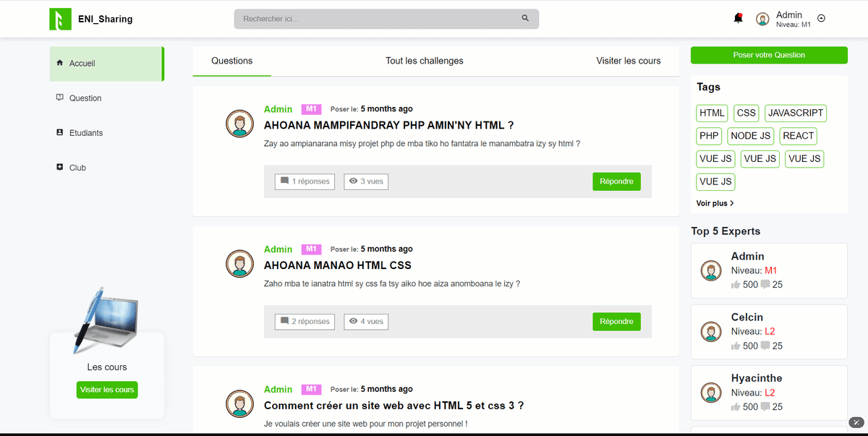The image size is (868, 436).
Task: Select the NODE JS tag
Action: pos(750,136)
